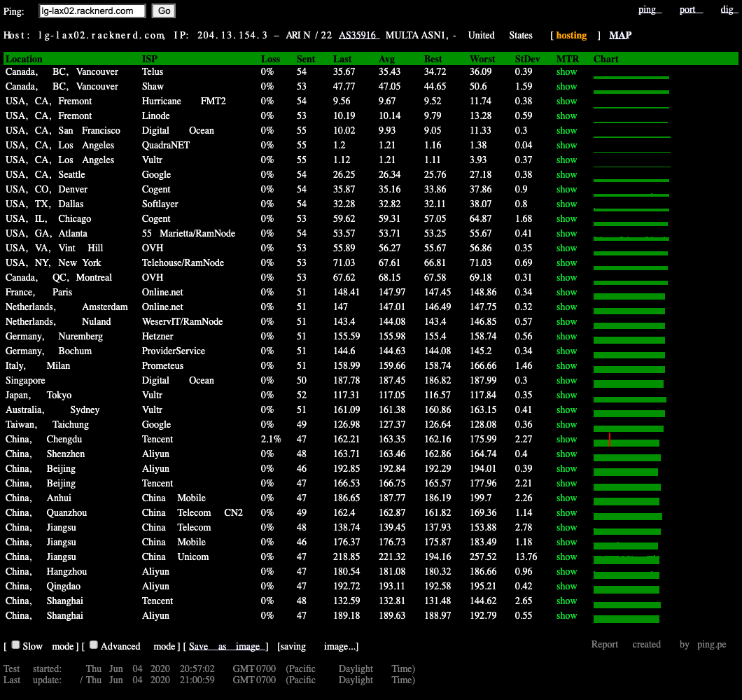Show MTR for Sydney Vultr row
The width and height of the screenshot is (742, 700).
click(x=566, y=409)
